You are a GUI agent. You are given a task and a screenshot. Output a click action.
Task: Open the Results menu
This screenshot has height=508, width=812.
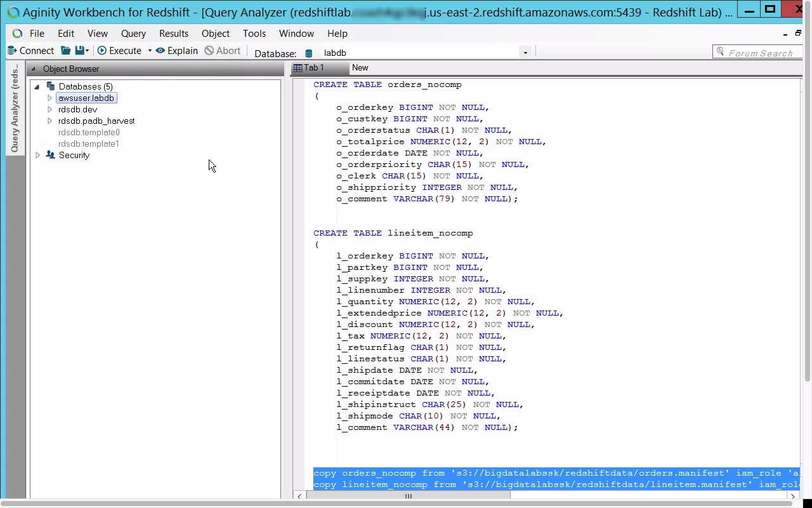174,34
